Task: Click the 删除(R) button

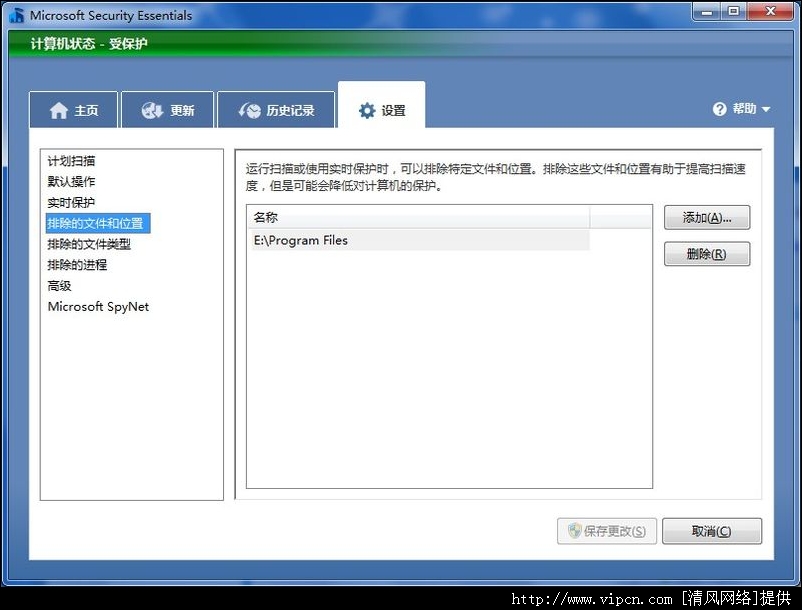Action: coord(707,254)
